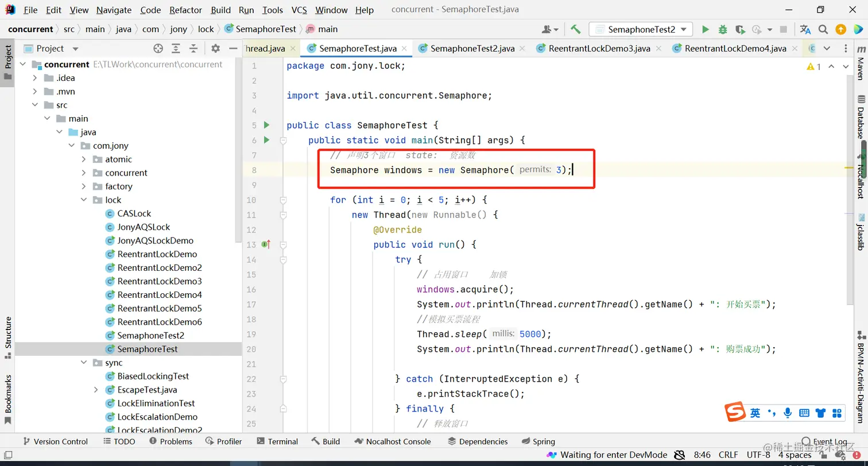Run main method from line 6 gutter
The height and width of the screenshot is (466, 868).
point(266,140)
